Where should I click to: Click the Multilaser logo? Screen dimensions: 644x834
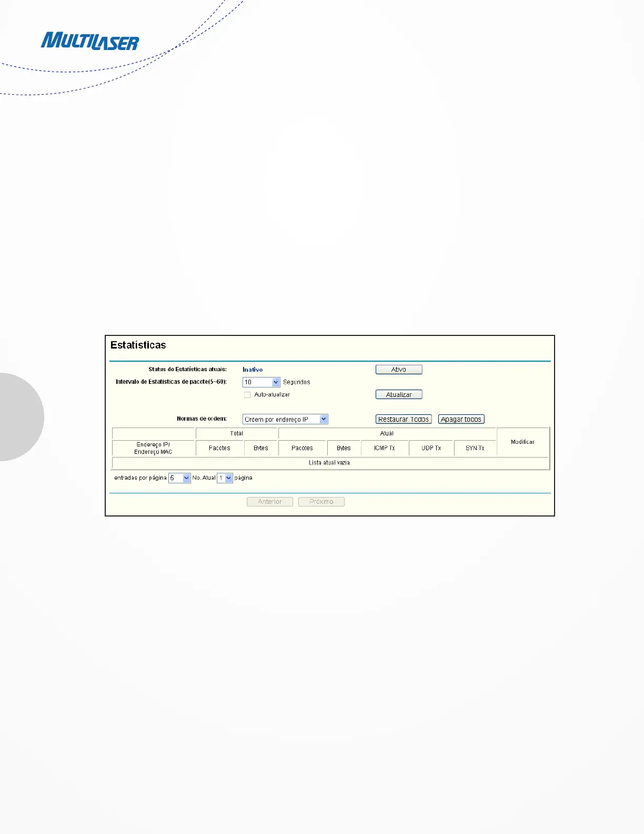[90, 41]
